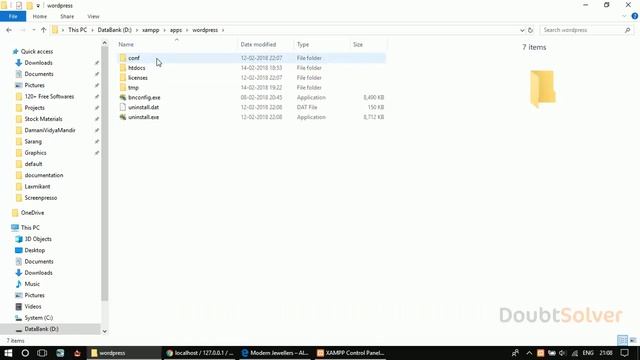Open Task View on the taskbar
The height and width of the screenshot is (360, 640).
pos(42,353)
